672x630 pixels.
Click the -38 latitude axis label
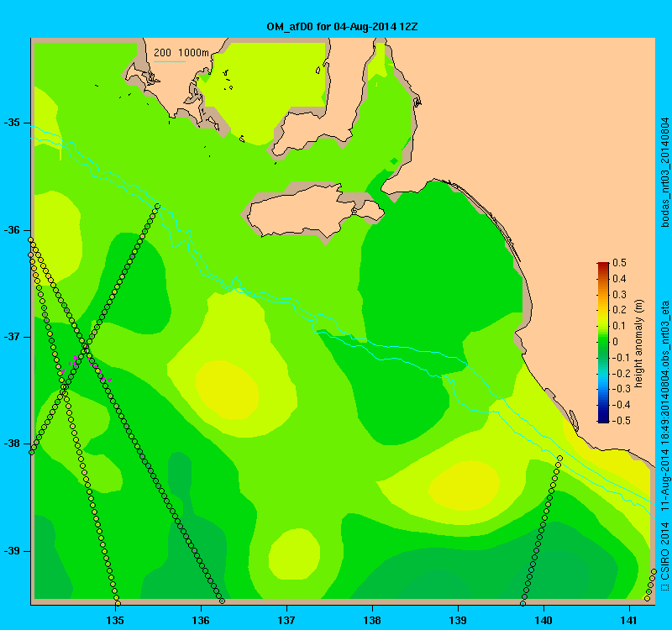(12, 444)
